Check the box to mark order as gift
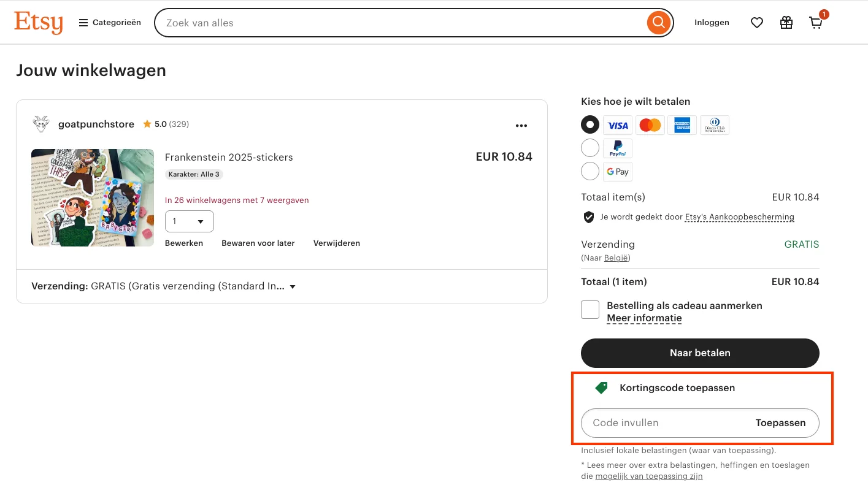This screenshot has height=504, width=868. (590, 310)
